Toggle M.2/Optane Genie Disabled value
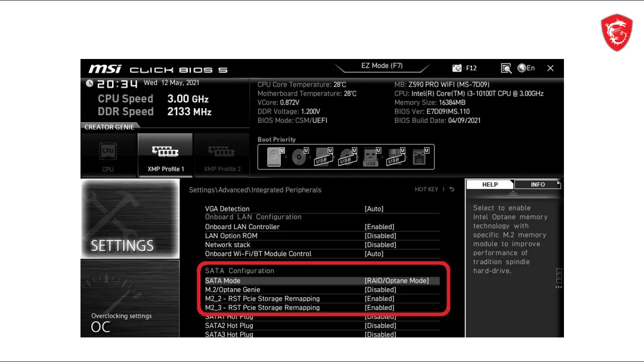Screen dimensions: 644x362 [380, 290]
